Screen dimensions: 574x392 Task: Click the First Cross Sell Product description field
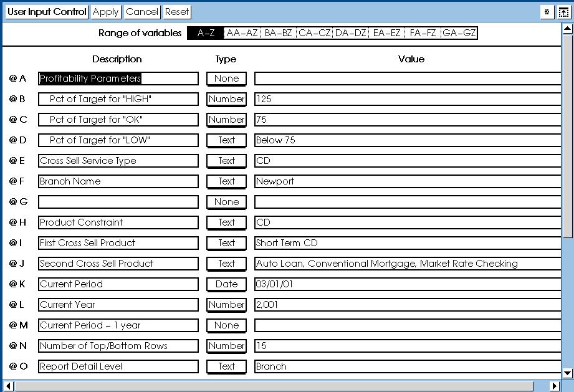[x=118, y=243]
